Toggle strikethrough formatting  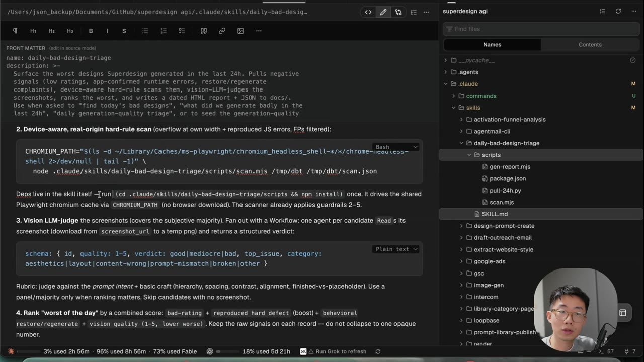click(x=124, y=31)
